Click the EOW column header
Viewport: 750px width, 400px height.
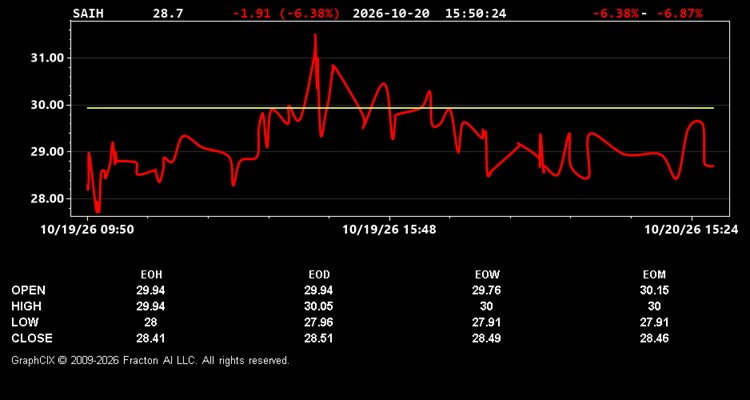point(486,275)
